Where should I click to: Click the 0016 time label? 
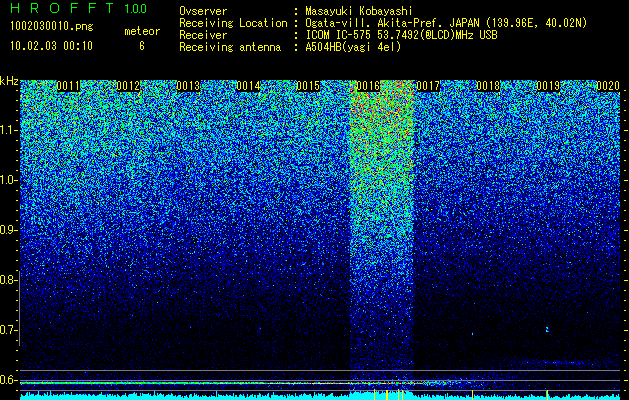(x=368, y=86)
